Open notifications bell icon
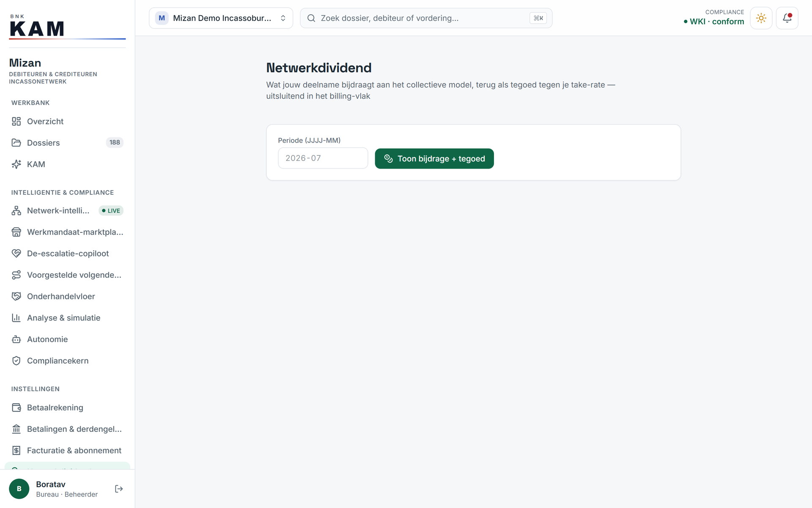Image resolution: width=812 pixels, height=508 pixels. click(x=787, y=18)
